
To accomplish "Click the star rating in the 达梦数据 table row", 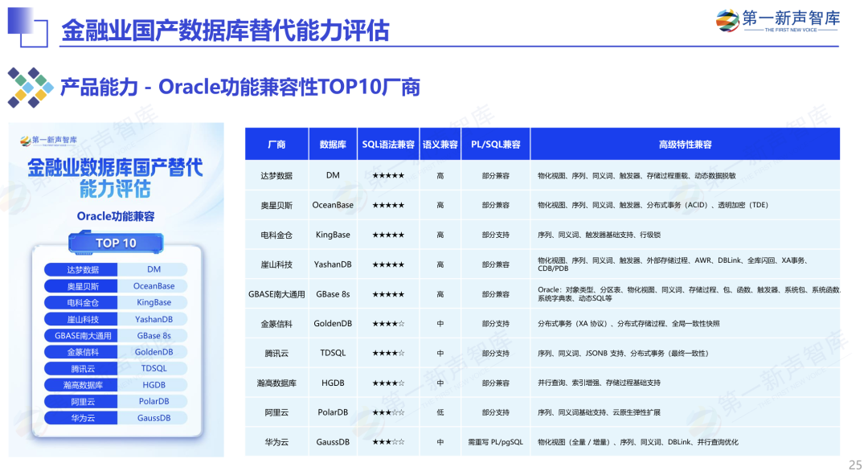I will pyautogui.click(x=388, y=175).
